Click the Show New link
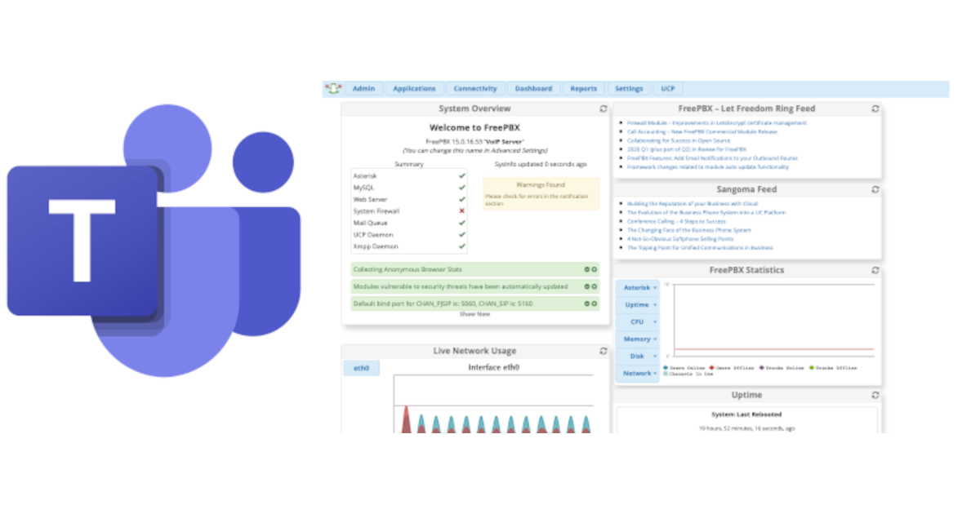The image size is (980, 514). 474,313
